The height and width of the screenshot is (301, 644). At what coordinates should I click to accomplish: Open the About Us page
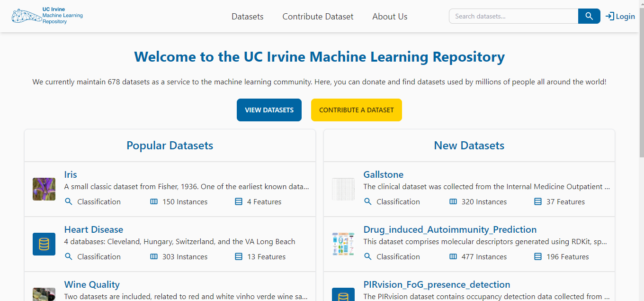pos(390,16)
